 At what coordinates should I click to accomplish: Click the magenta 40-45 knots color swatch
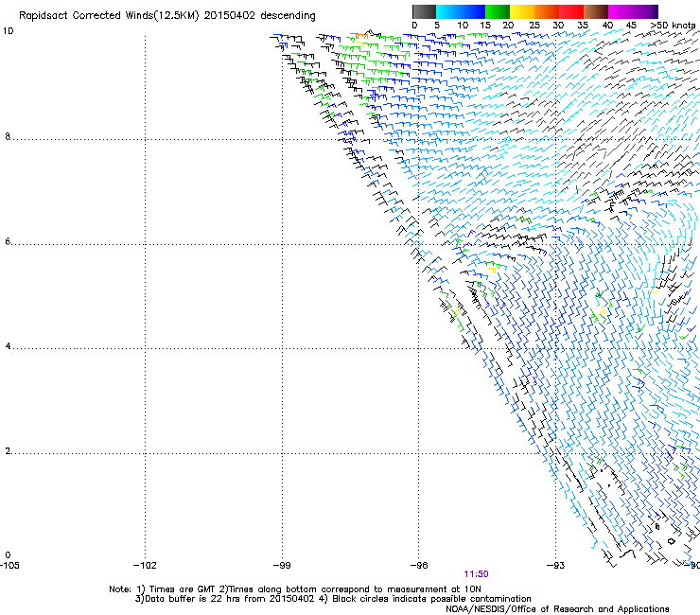[x=621, y=11]
